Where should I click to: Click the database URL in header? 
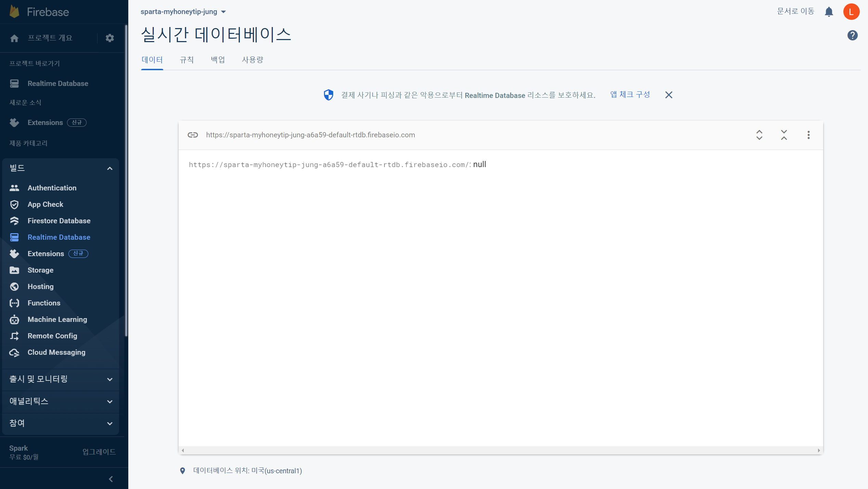[x=310, y=135]
